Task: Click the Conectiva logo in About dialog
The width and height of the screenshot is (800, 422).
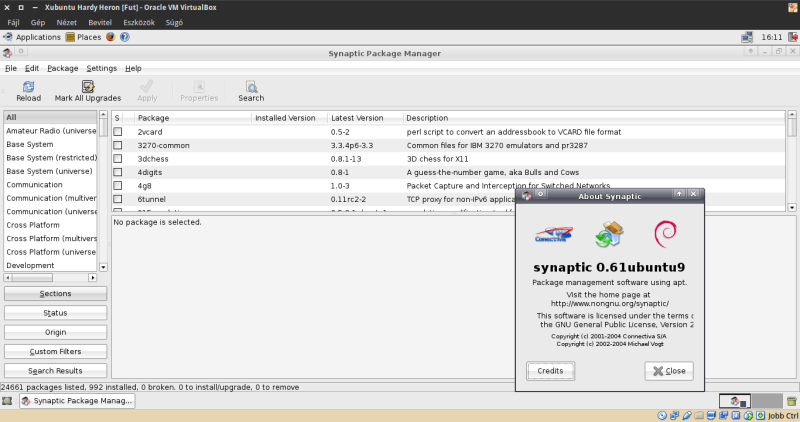Action: pyautogui.click(x=553, y=234)
